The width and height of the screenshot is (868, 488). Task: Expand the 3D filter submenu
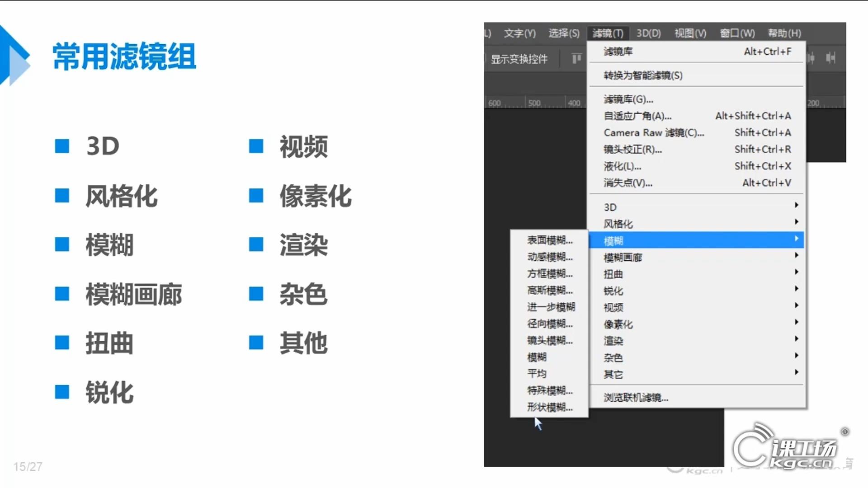pos(697,207)
